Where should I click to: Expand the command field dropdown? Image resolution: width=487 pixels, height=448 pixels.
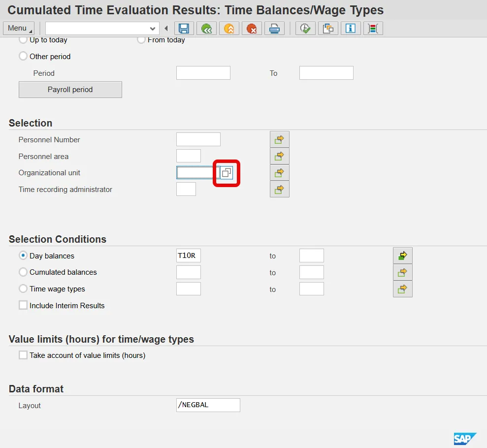click(x=153, y=29)
